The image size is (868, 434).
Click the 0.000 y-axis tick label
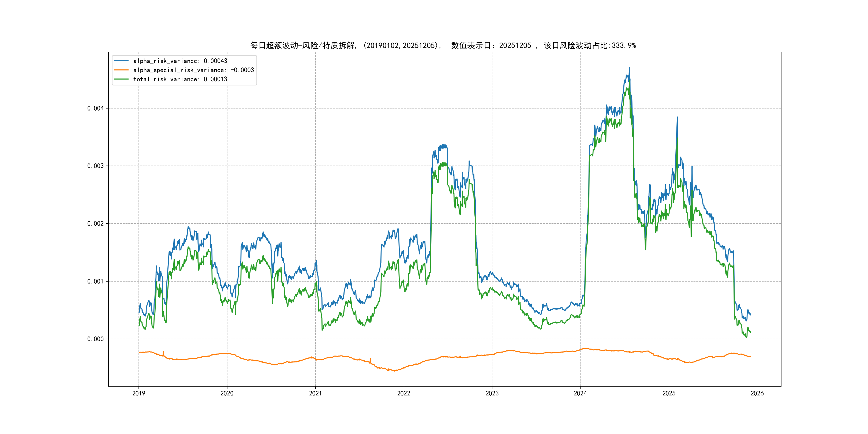95,339
